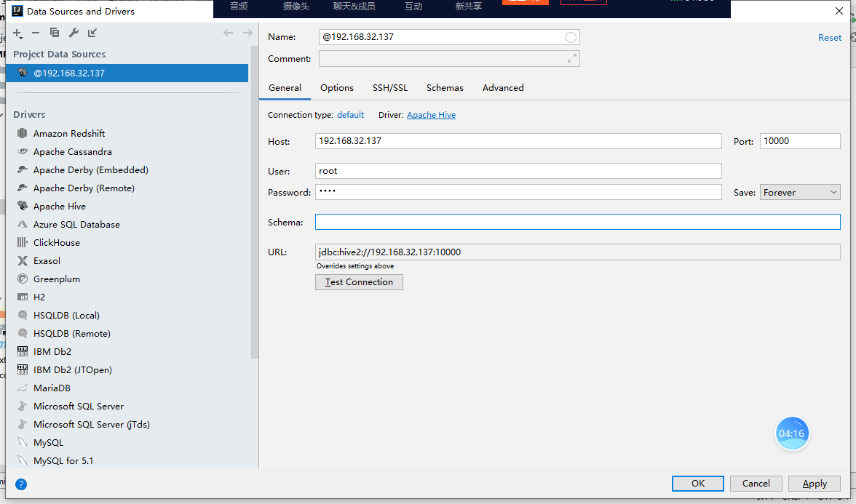Select Microsoft SQL Server driver
This screenshot has width=856, height=504.
click(x=78, y=406)
